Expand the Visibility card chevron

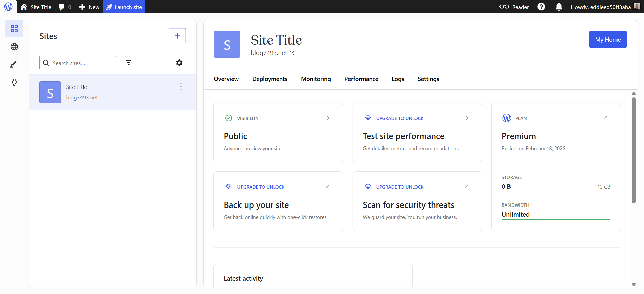point(328,118)
